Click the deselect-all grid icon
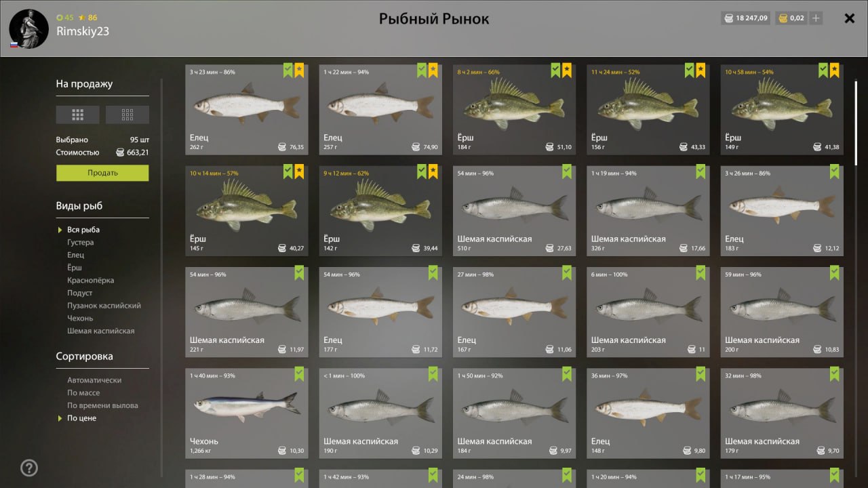 (127, 115)
